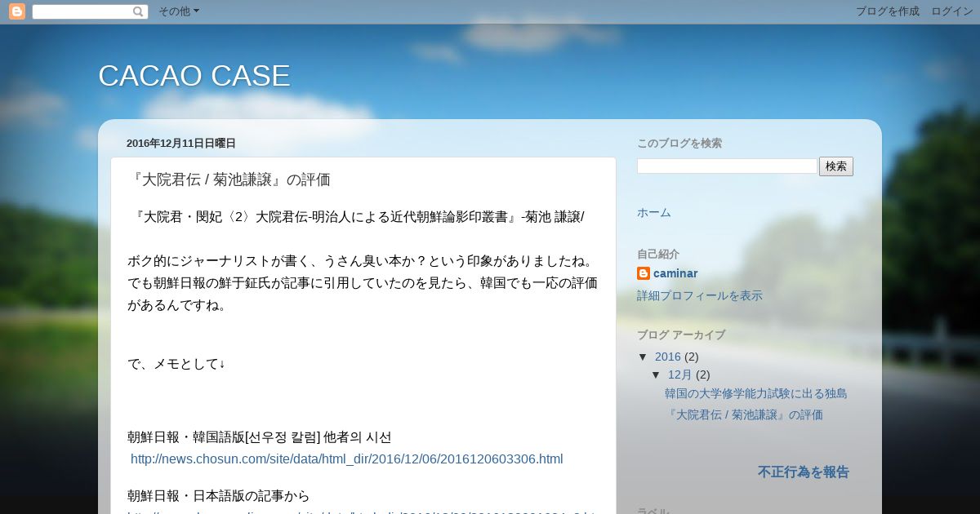Image resolution: width=980 pixels, height=514 pixels.
Task: Open archive post 韓国の大学修学能力試験に出る独島
Action: pyautogui.click(x=755, y=393)
